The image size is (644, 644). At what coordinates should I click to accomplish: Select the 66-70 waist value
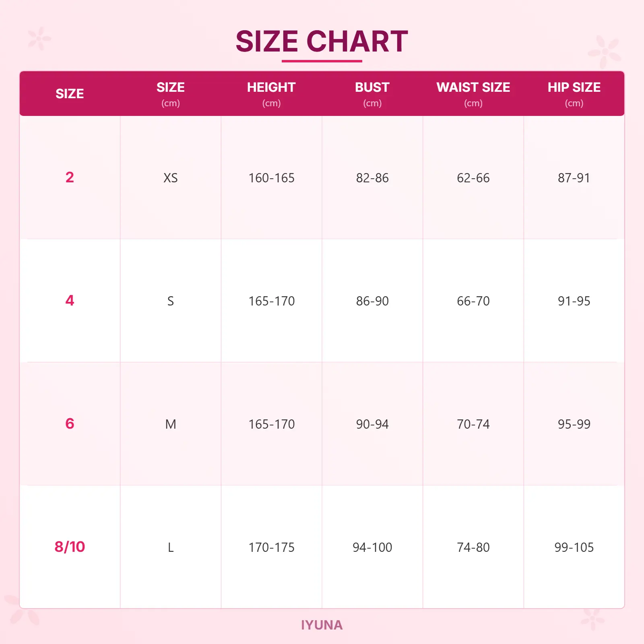pos(473,301)
